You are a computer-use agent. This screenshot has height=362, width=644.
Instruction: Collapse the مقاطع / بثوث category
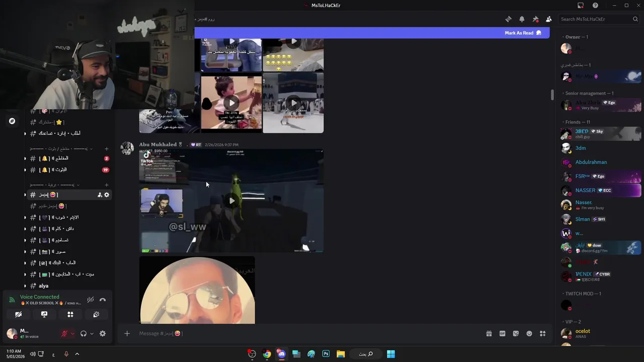click(61, 149)
